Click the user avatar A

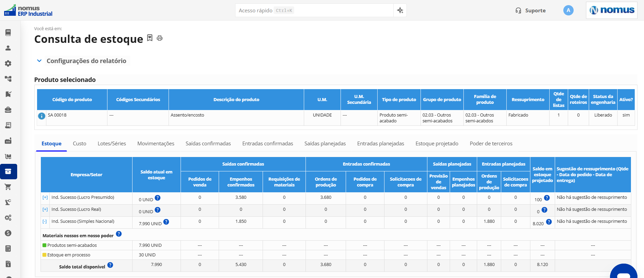click(568, 10)
